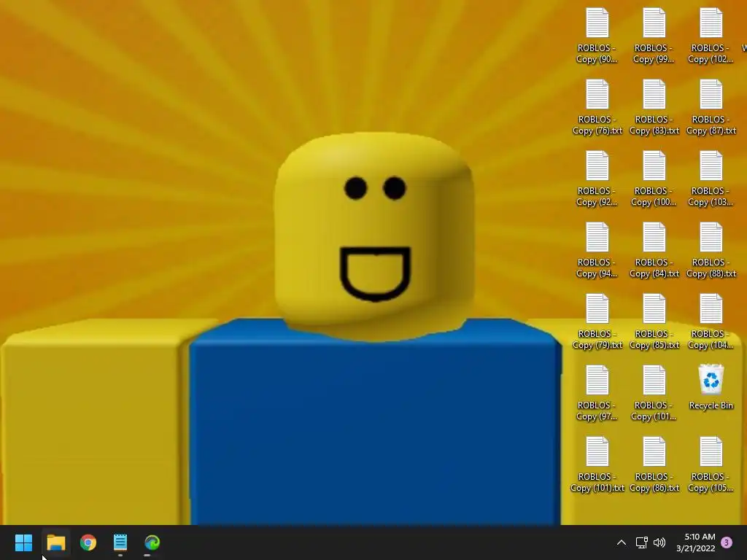Open network status tray icon
Screen dimensions: 747x560
click(x=641, y=542)
